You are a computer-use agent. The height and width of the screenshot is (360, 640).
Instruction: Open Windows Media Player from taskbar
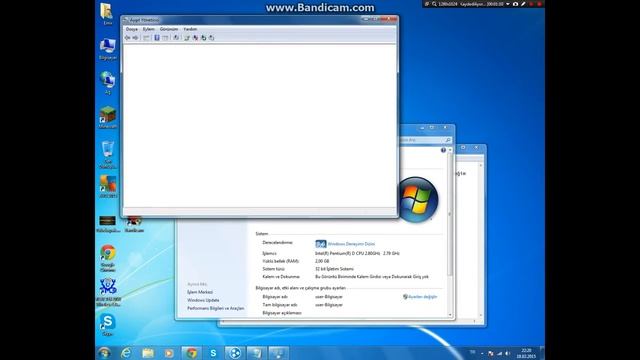click(169, 353)
